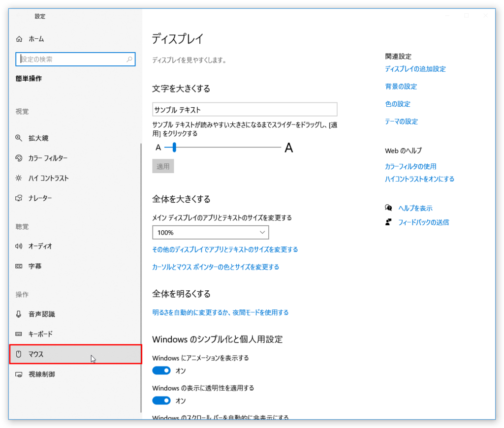Open the ホーム settings page
The width and height of the screenshot is (504, 428).
[x=75, y=39]
